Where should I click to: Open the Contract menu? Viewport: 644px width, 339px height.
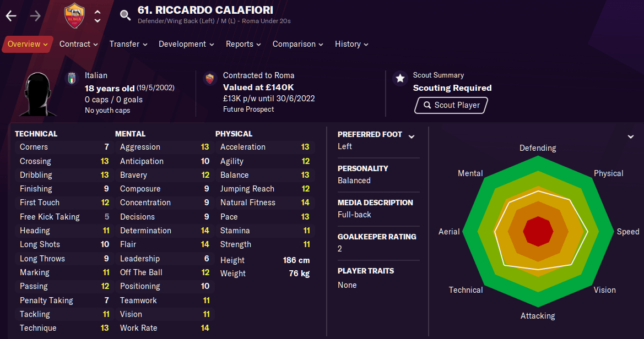(78, 45)
